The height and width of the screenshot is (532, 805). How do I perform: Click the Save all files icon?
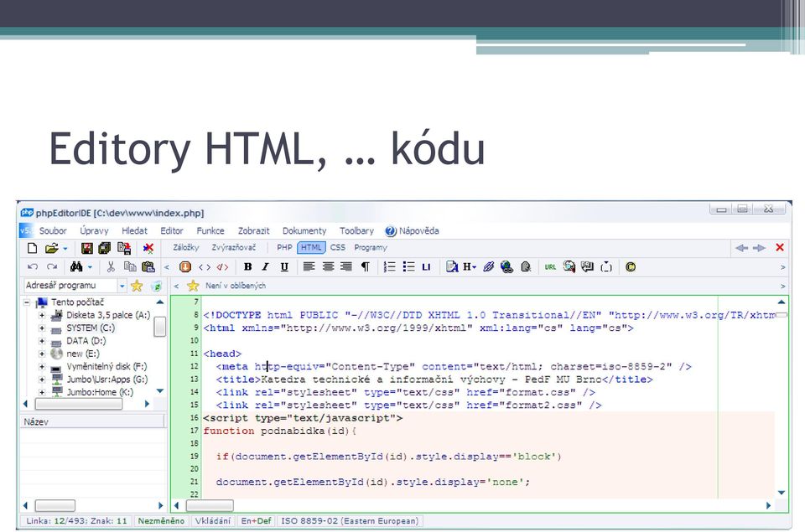click(105, 248)
